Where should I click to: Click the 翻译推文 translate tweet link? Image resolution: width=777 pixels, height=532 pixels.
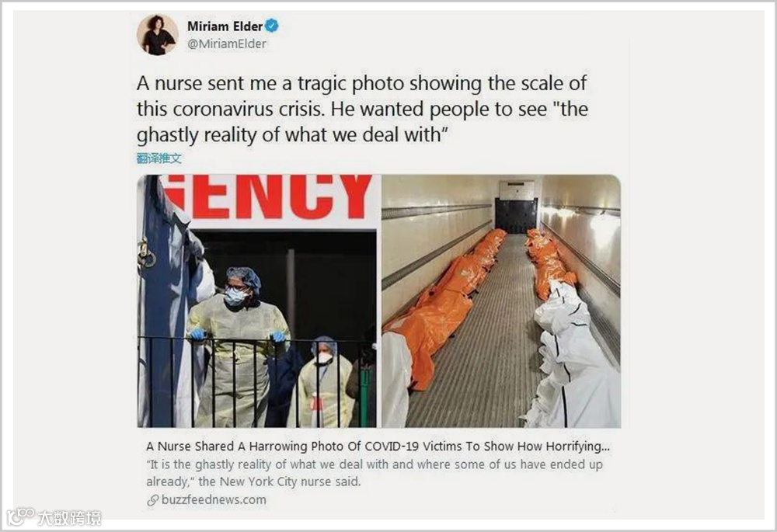tap(159, 158)
